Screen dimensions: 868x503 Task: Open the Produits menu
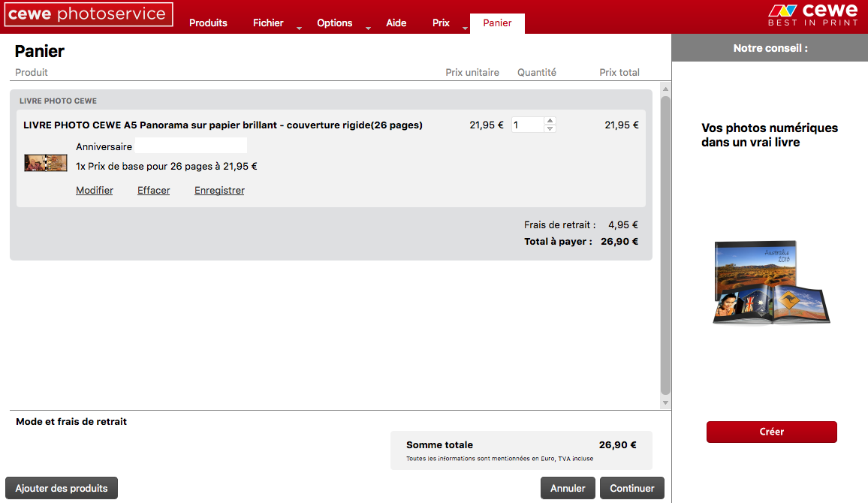208,23
